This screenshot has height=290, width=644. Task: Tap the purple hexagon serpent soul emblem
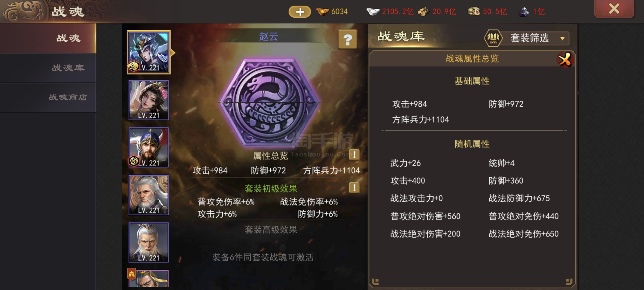point(269,103)
